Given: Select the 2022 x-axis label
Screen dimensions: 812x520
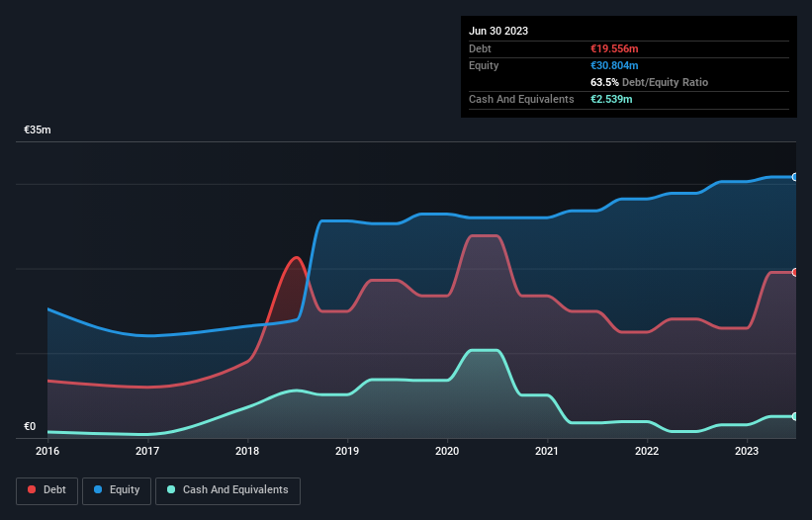Looking at the screenshot, I should coord(647,451).
